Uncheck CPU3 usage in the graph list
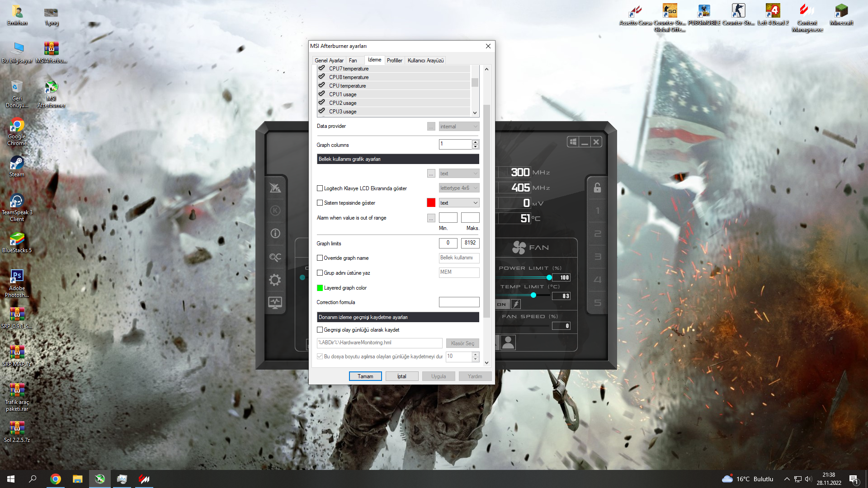868x488 pixels. [x=322, y=111]
